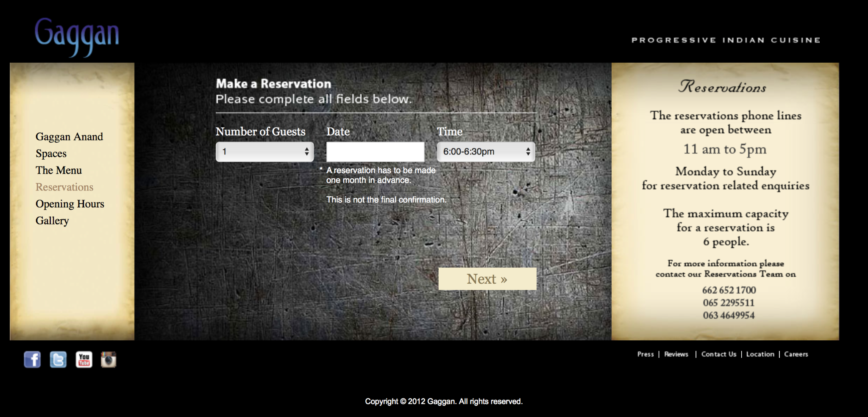Open the Facebook social icon

32,360
